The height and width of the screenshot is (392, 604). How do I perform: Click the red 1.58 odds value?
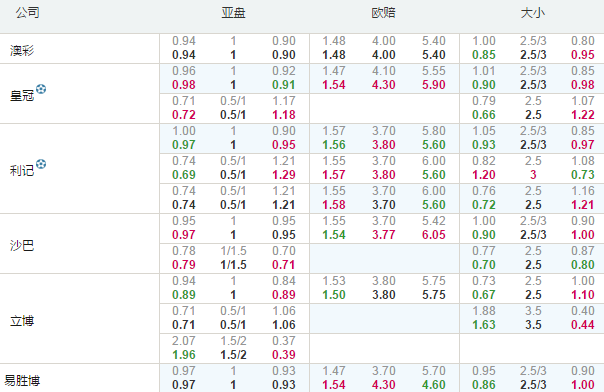point(334,205)
